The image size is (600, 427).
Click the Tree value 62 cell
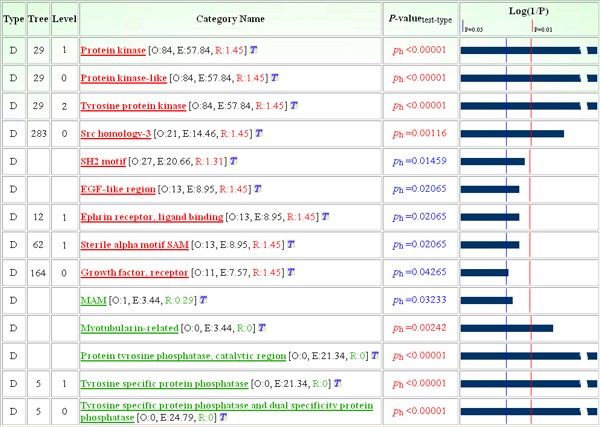tap(38, 244)
